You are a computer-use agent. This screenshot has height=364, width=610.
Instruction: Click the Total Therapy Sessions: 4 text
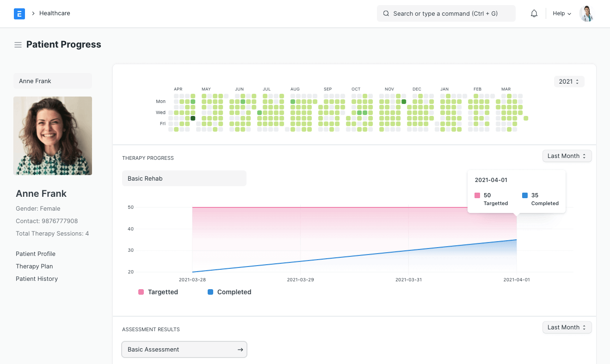click(x=52, y=233)
